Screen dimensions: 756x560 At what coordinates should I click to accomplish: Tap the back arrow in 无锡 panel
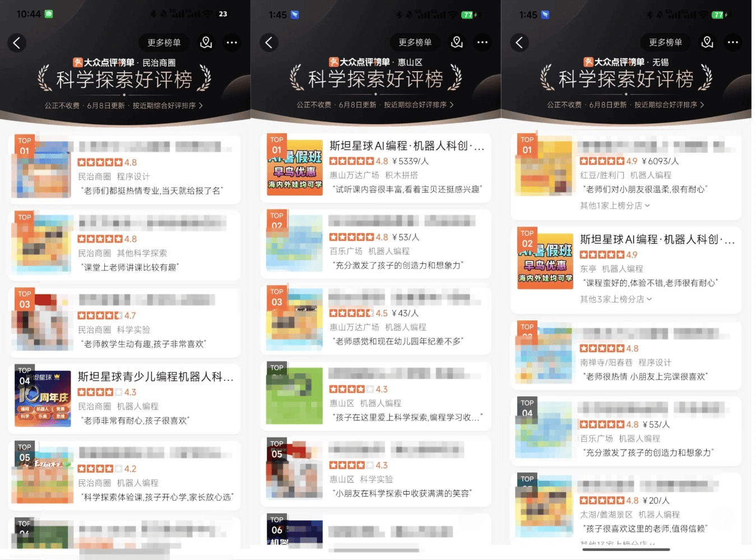[x=520, y=43]
